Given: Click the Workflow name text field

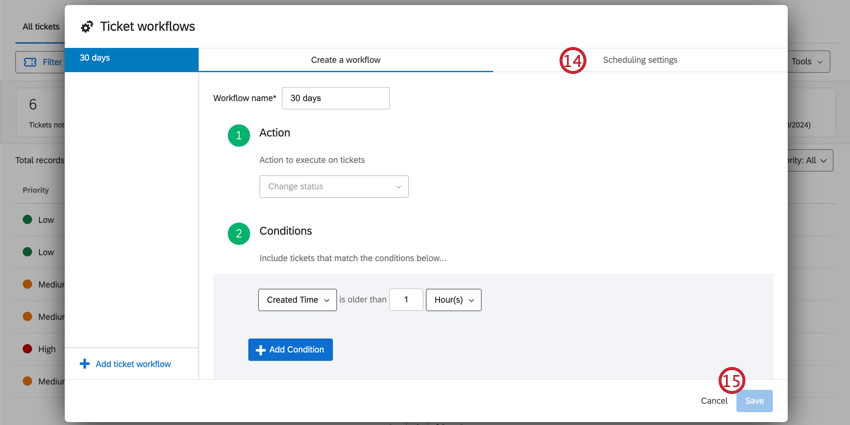Looking at the screenshot, I should click(335, 98).
